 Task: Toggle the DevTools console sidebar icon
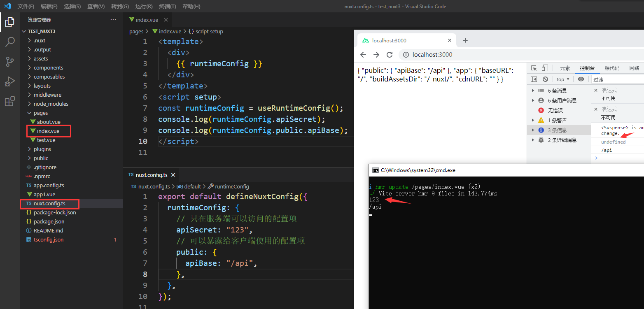pos(534,79)
